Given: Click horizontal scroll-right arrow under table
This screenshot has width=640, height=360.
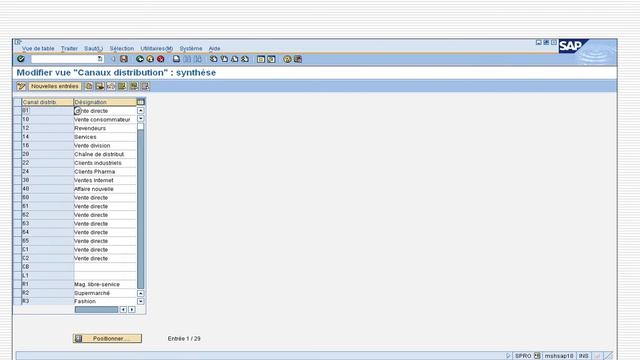Looking at the screenshot, I should (x=132, y=310).
